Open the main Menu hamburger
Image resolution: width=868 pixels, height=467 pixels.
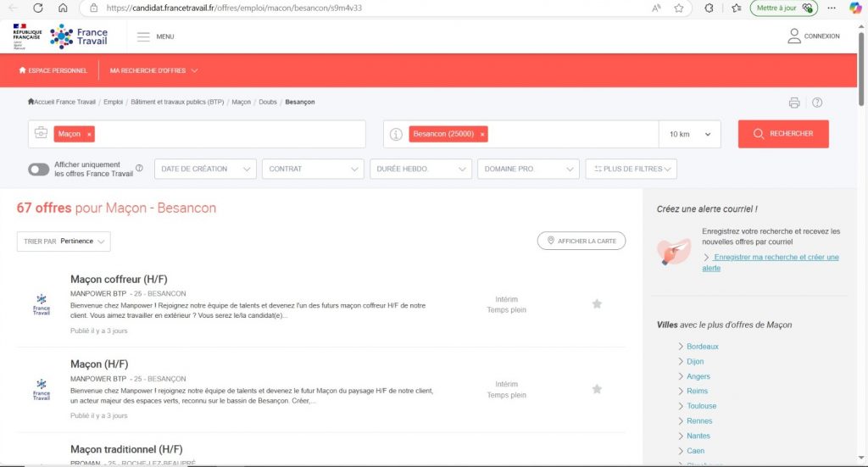pos(143,36)
